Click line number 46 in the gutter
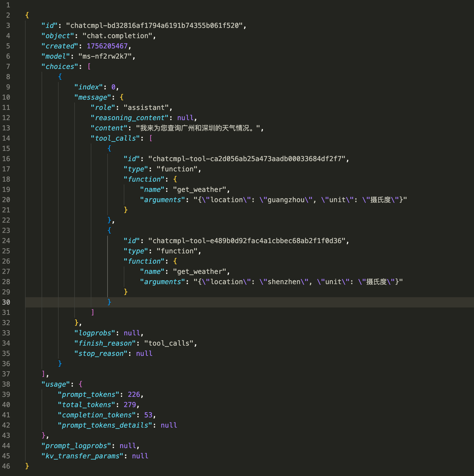The height and width of the screenshot is (476, 474). coord(6,466)
